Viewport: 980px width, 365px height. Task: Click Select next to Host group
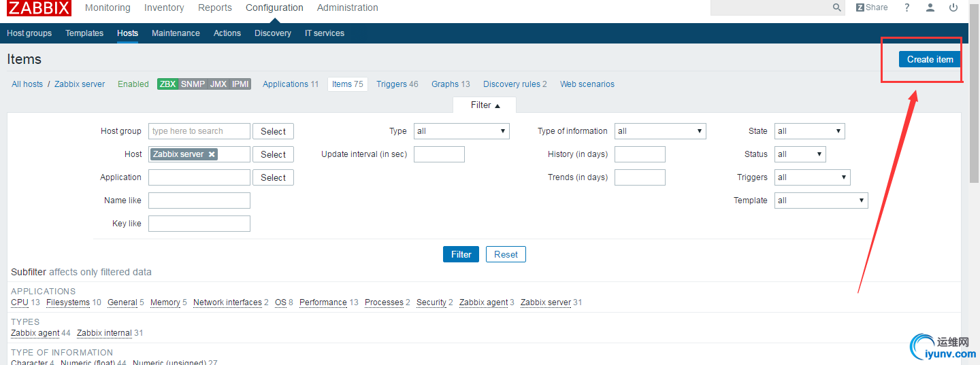[x=273, y=131]
